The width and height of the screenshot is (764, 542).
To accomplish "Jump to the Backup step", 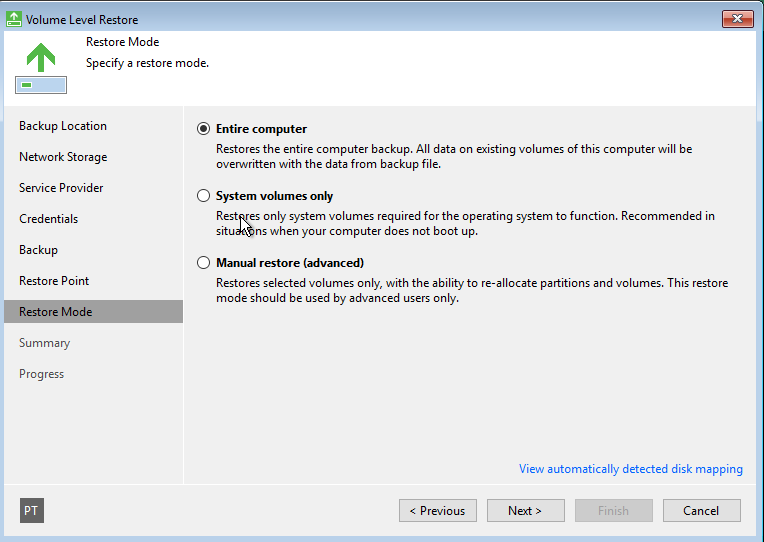I will click(x=38, y=250).
